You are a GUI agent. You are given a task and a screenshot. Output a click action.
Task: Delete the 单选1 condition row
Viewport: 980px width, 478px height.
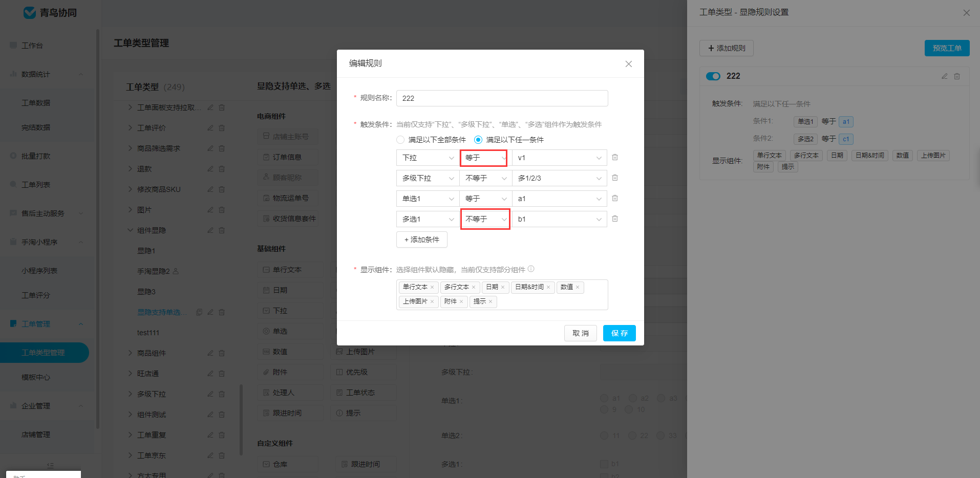coord(615,198)
